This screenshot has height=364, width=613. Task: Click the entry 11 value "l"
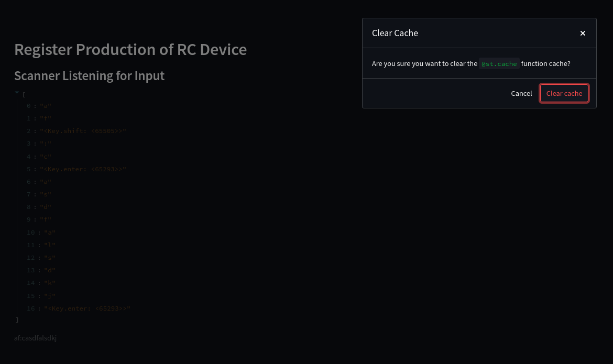tap(50, 245)
